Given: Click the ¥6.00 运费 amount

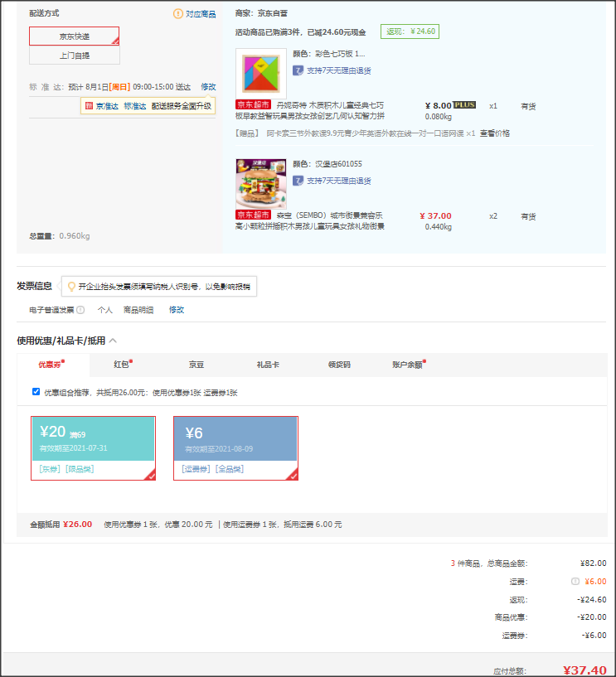Looking at the screenshot, I should click(595, 582).
